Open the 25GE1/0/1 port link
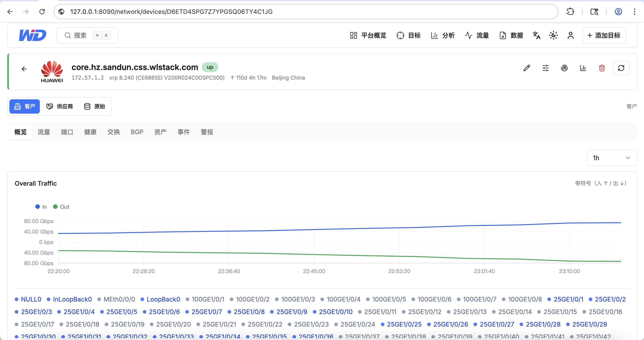644x340 pixels. (x=565, y=299)
